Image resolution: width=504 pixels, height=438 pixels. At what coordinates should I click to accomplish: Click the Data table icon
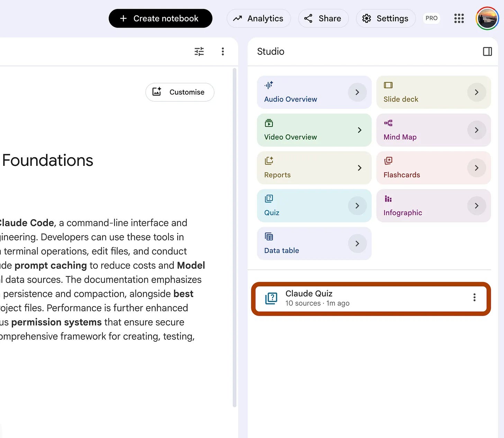coord(269,236)
